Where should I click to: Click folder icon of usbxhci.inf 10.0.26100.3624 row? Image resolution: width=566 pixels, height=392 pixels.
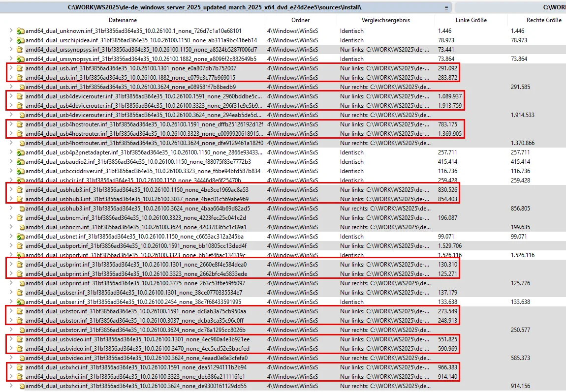pyautogui.click(x=22, y=387)
